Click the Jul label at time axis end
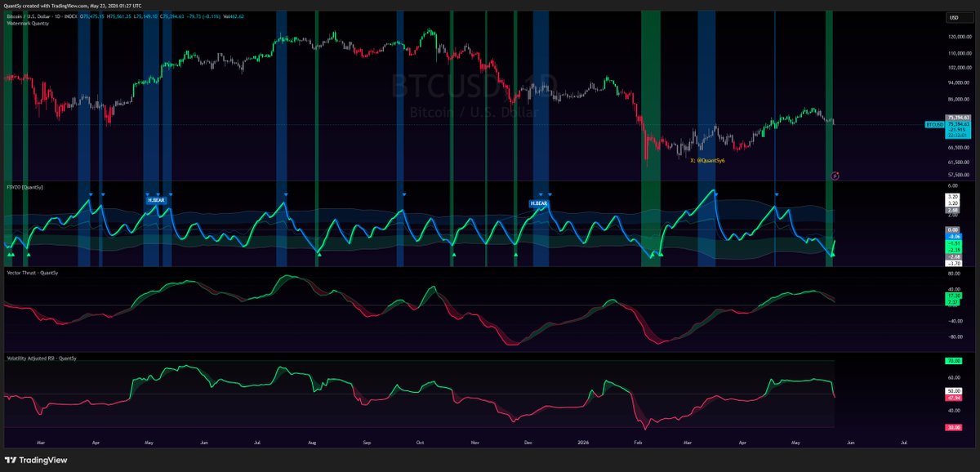980x472 pixels. click(x=904, y=441)
